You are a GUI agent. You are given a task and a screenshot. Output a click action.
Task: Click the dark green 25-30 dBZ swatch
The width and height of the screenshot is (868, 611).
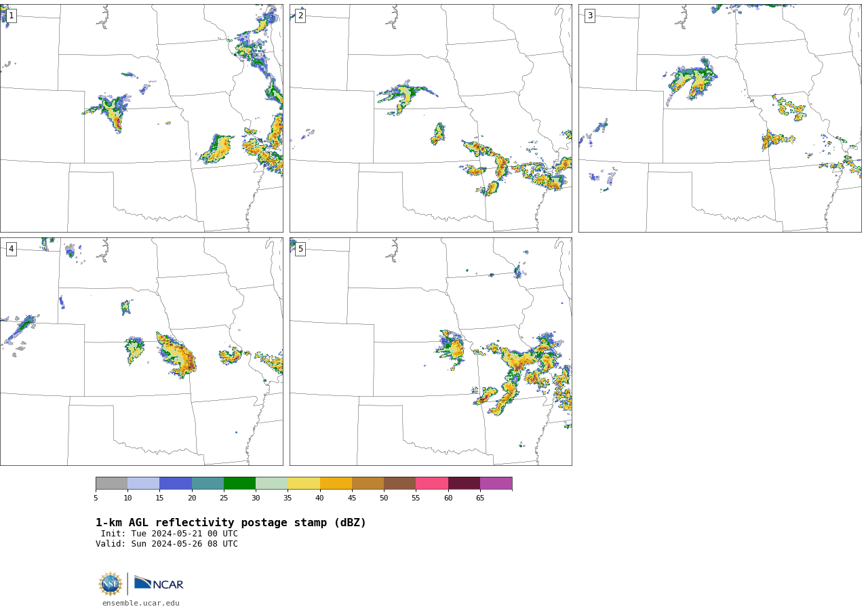click(239, 484)
